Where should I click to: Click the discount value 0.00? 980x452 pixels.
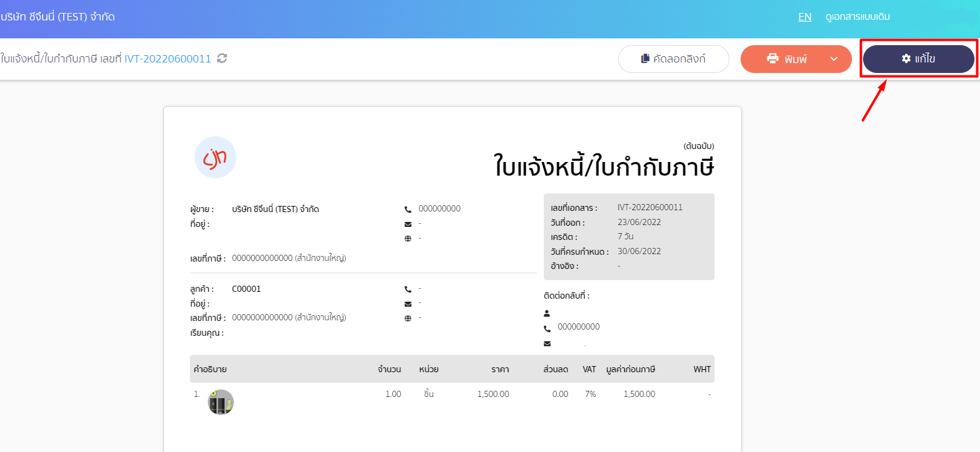pyautogui.click(x=560, y=394)
